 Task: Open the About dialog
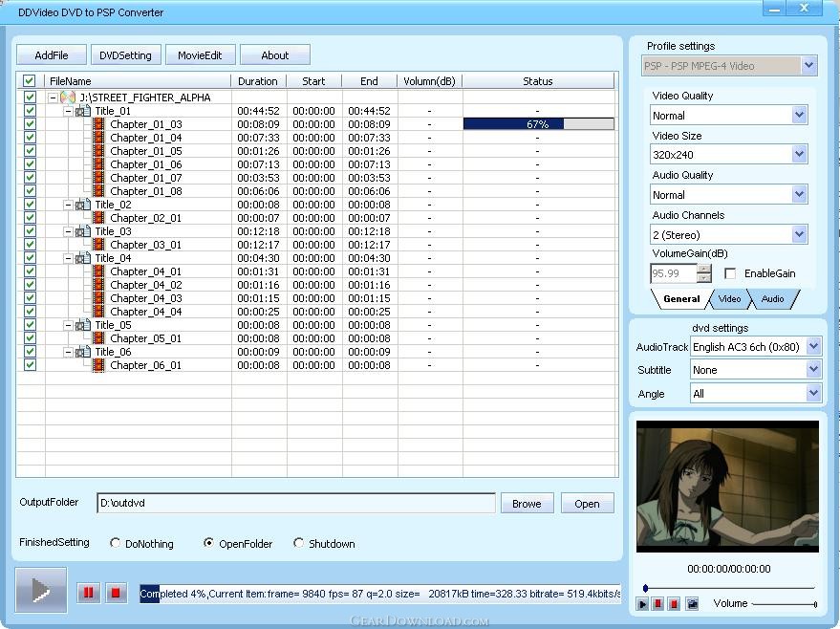pos(275,54)
